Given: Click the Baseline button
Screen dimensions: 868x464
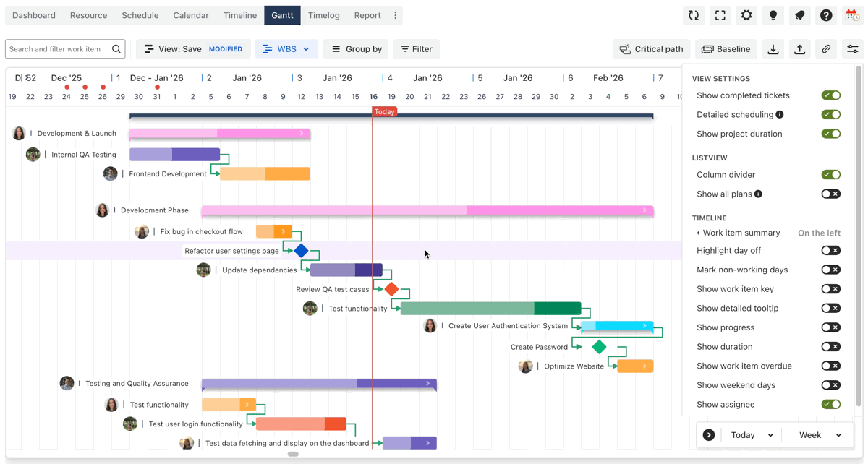Looking at the screenshot, I should click(726, 49).
